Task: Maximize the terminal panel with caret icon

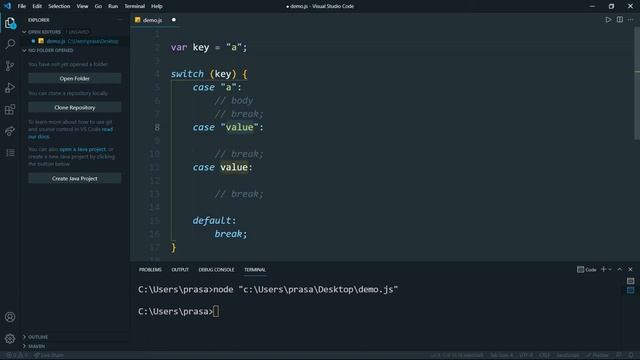Action: tap(620, 269)
